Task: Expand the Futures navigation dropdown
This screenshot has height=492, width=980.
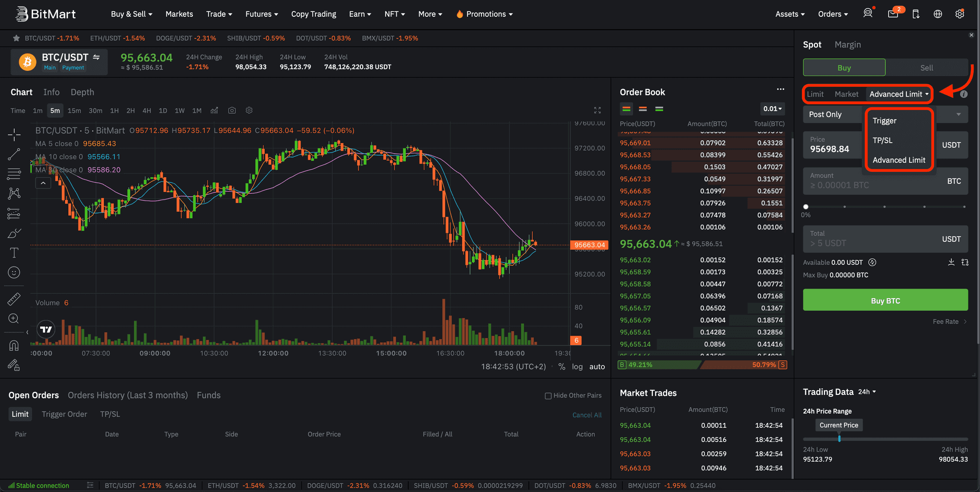Action: (261, 14)
